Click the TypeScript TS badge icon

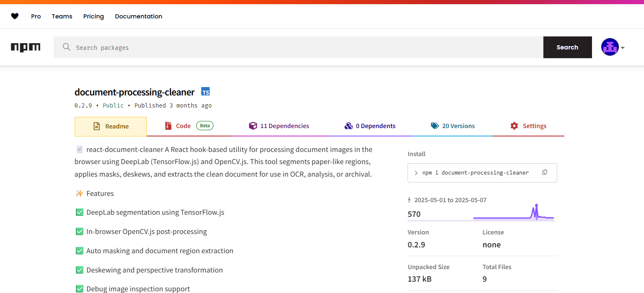click(x=205, y=92)
